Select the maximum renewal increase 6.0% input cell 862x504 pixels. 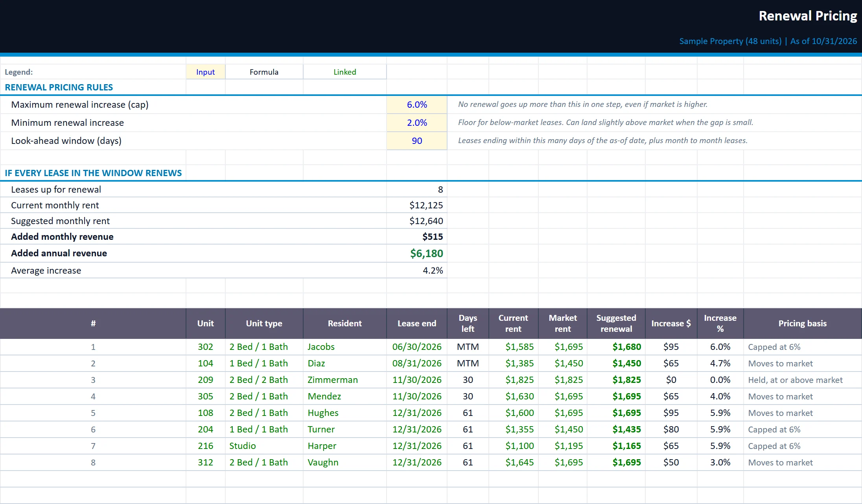pyautogui.click(x=417, y=105)
